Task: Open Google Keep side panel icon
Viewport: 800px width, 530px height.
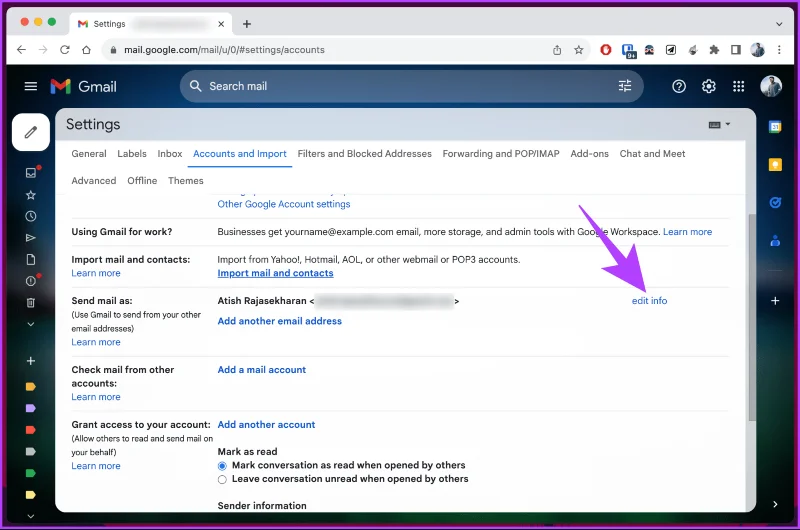Action: coord(775,165)
